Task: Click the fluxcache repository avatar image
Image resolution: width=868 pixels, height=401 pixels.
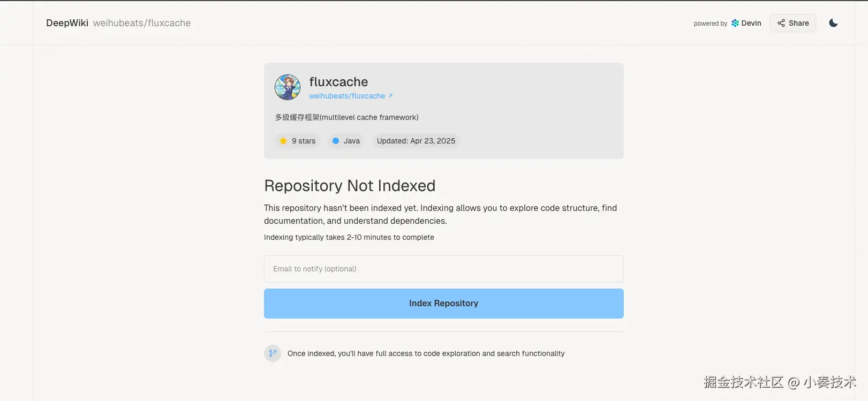Action: (x=288, y=87)
